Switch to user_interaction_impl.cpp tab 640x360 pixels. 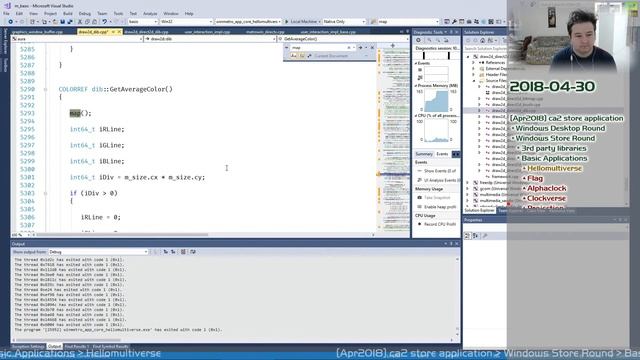(207, 31)
